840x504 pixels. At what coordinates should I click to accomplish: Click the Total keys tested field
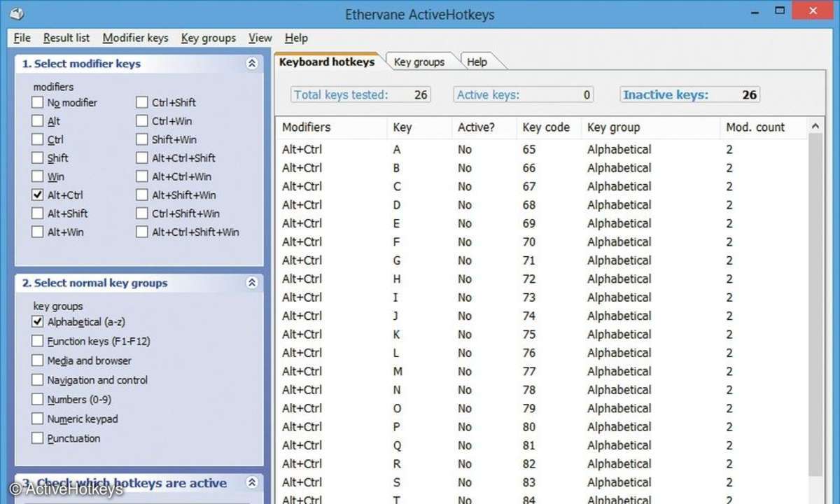point(361,94)
